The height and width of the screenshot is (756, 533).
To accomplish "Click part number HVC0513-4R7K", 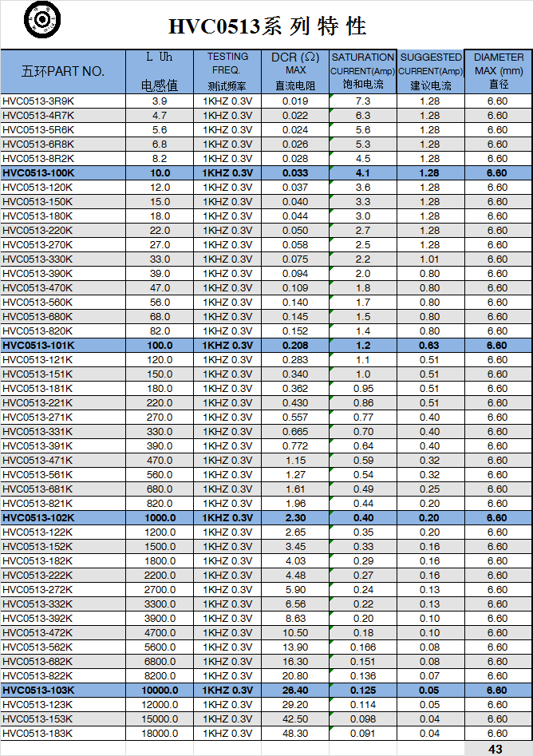I will pos(38,116).
